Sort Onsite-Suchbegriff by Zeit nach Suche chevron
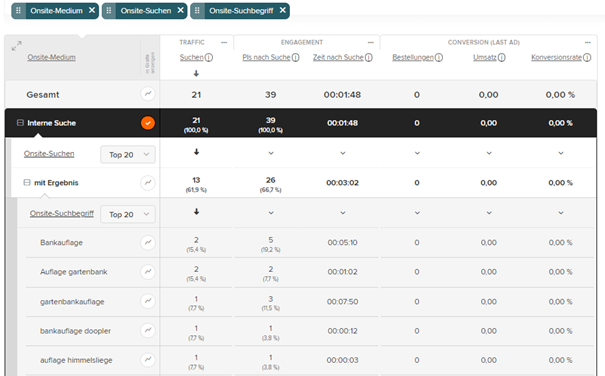Viewport: 605px width, 376px height. tap(343, 213)
